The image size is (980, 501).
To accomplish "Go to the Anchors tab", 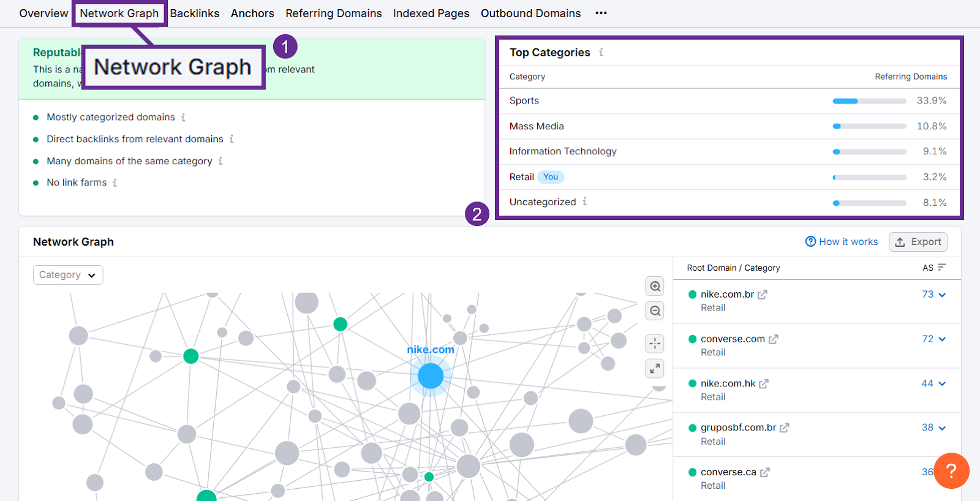I will tap(252, 13).
